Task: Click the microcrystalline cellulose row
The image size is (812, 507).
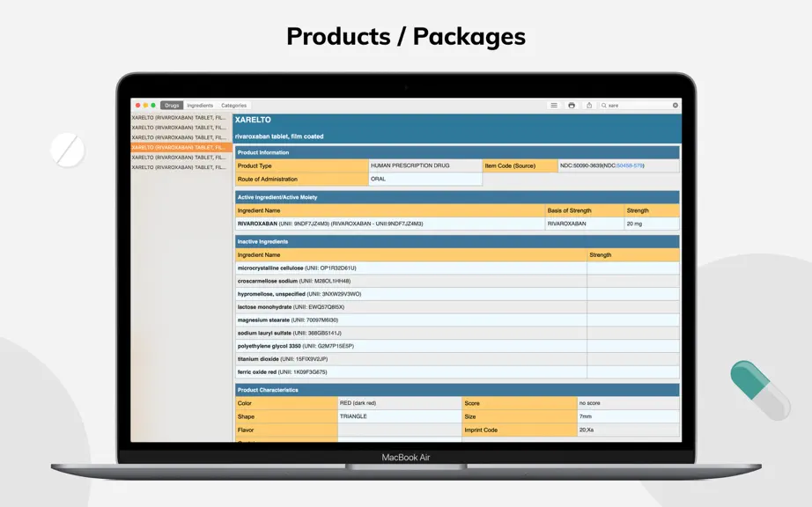Action: (457, 268)
